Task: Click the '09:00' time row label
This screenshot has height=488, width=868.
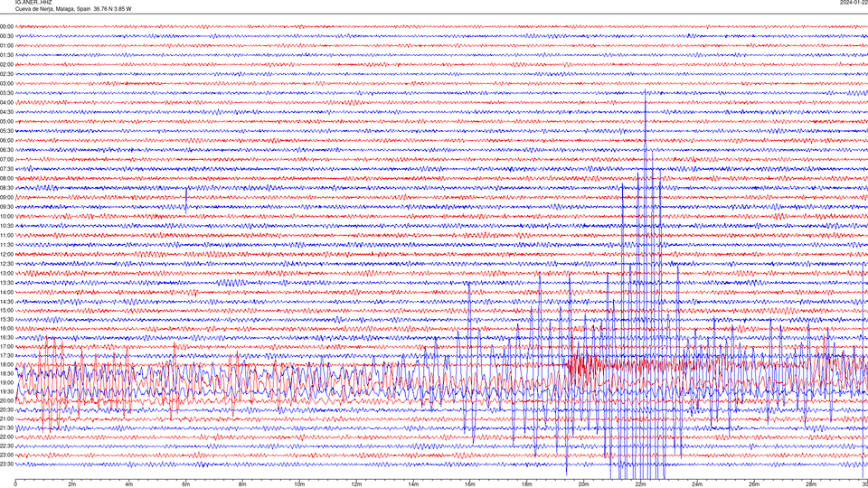Action: pyautogui.click(x=6, y=198)
